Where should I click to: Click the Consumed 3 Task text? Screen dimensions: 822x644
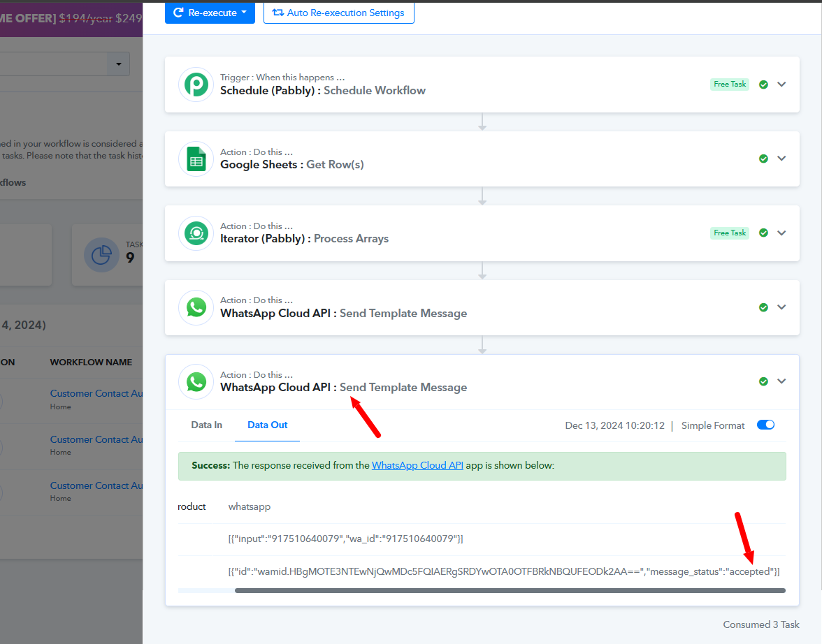(x=761, y=624)
